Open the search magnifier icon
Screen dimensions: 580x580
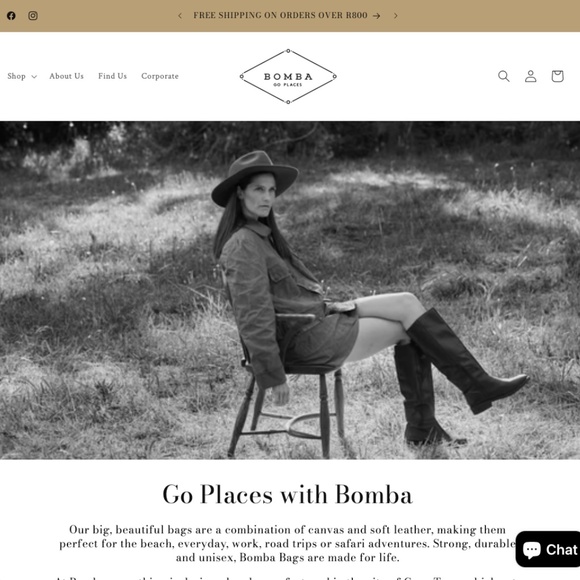[503, 76]
